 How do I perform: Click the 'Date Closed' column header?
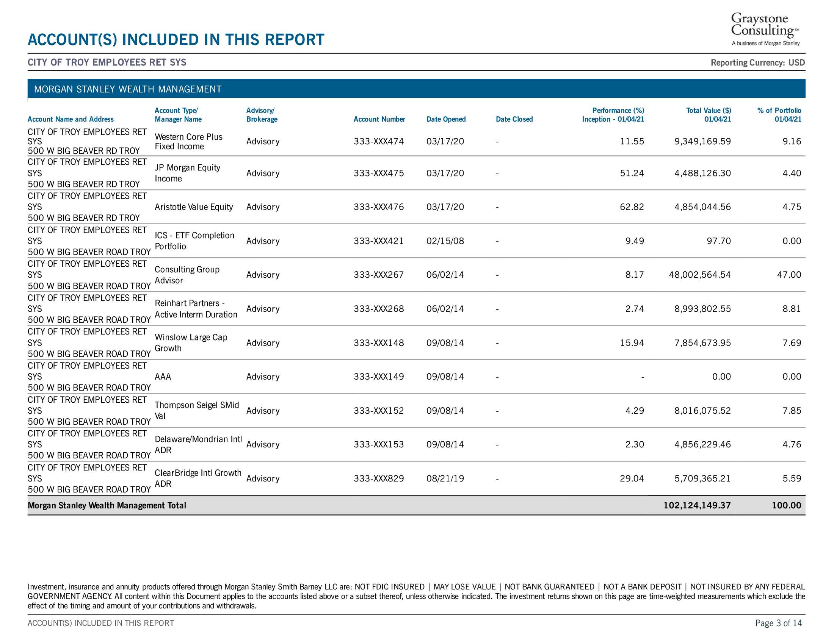[x=514, y=119]
